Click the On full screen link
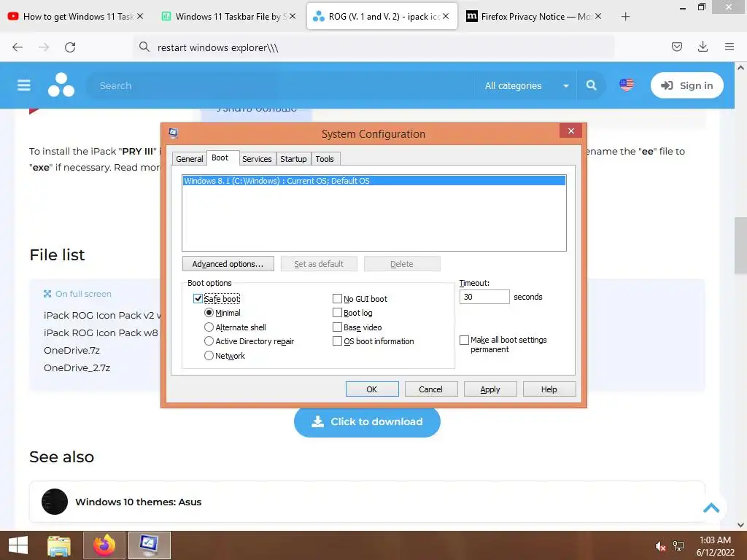 77,294
